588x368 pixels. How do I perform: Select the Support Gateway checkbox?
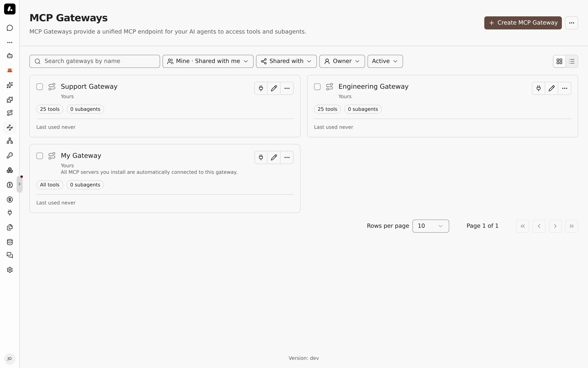[x=40, y=87]
